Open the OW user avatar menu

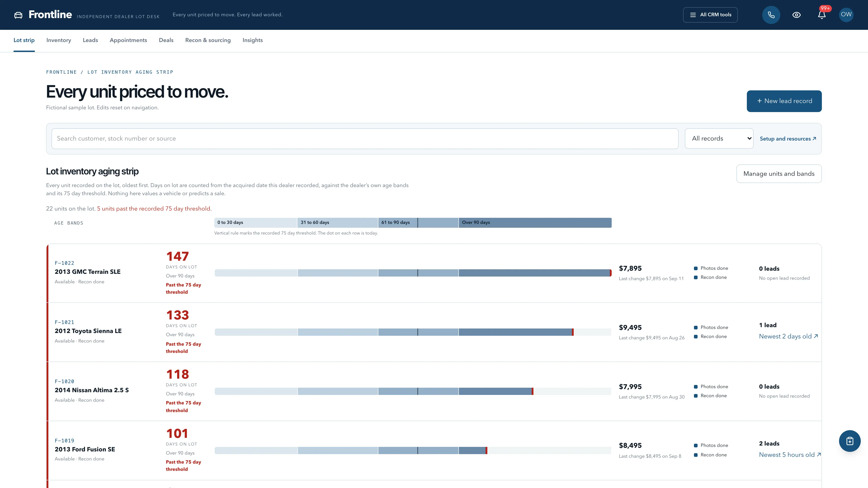[x=846, y=14]
